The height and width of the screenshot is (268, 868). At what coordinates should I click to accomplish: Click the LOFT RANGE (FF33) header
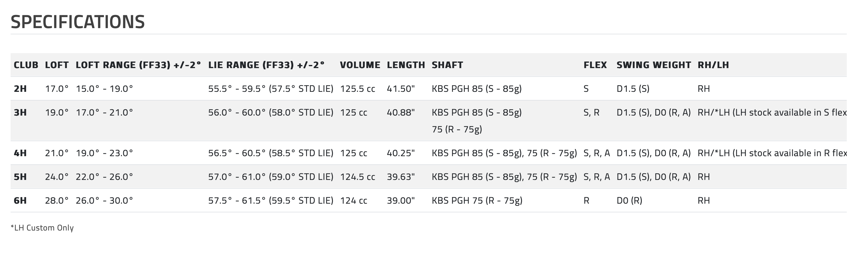pos(138,65)
